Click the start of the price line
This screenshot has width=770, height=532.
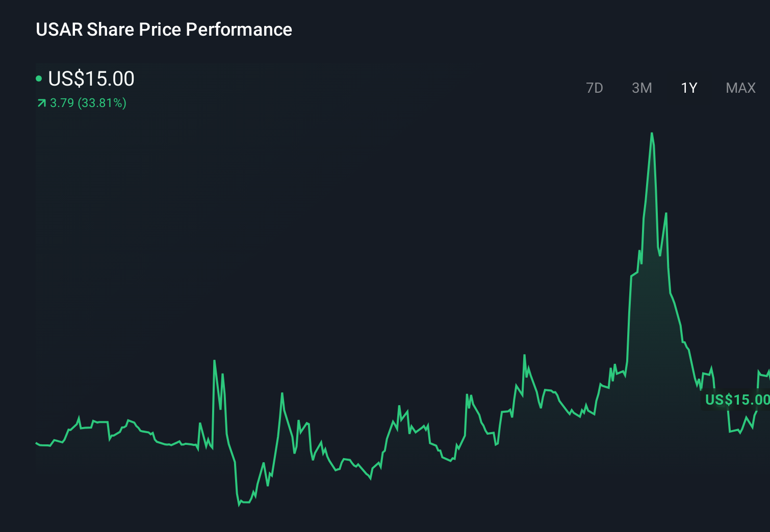(37, 443)
